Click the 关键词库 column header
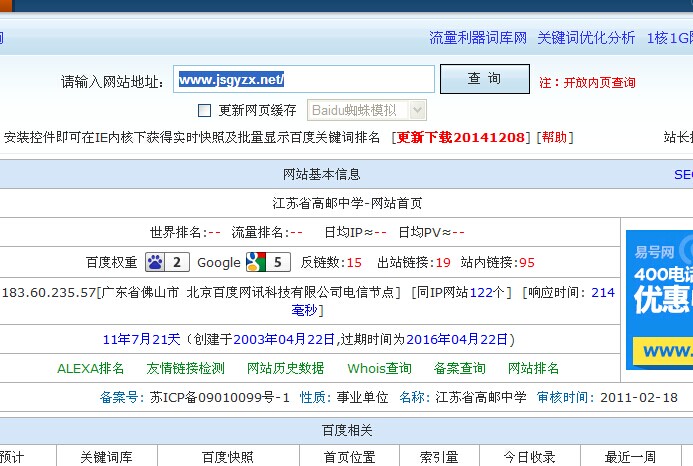Image resolution: width=693 pixels, height=466 pixels. [x=107, y=457]
